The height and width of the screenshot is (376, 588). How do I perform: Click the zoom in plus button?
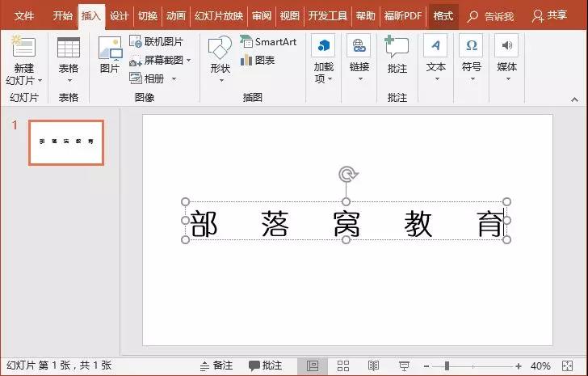[519, 365]
